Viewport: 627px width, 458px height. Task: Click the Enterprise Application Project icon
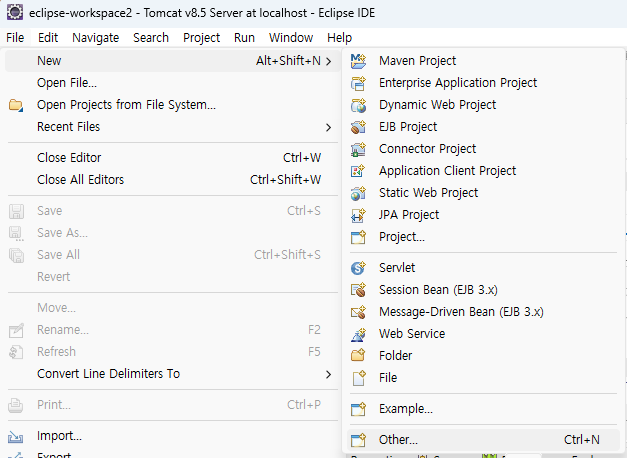[x=358, y=83]
